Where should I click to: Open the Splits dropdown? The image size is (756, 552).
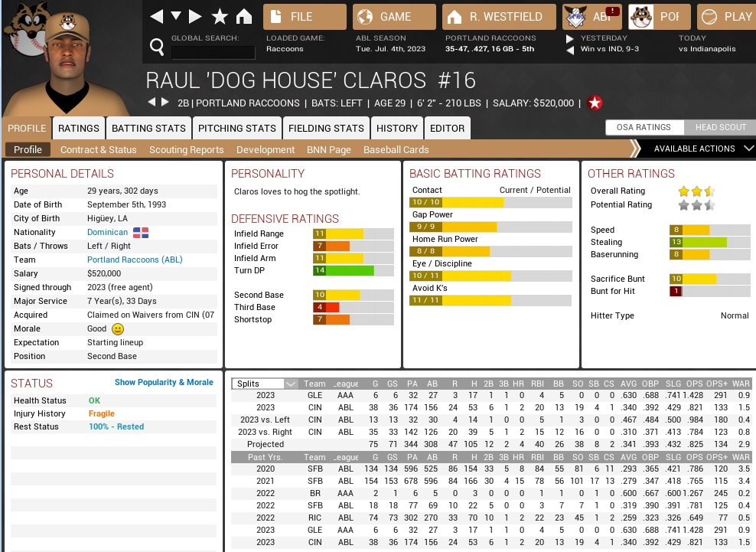266,384
